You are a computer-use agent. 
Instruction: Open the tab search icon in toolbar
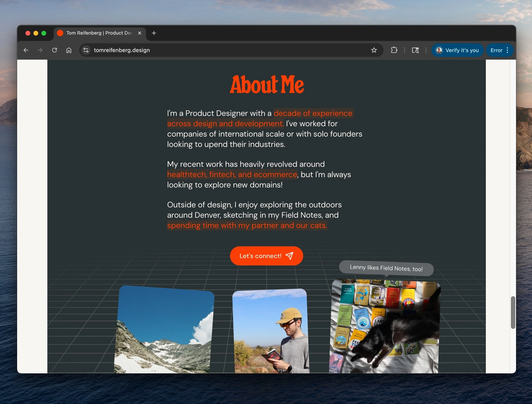click(x=415, y=50)
